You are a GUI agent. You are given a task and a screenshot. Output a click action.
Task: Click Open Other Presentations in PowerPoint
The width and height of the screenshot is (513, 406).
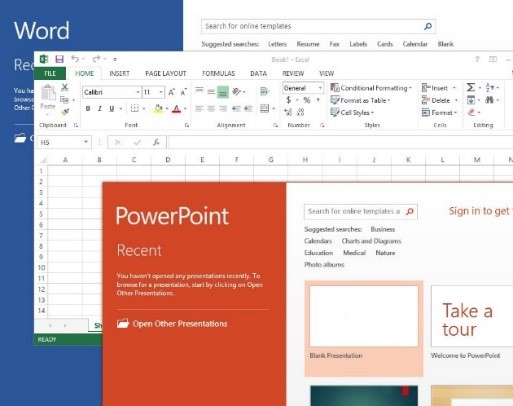pos(172,324)
